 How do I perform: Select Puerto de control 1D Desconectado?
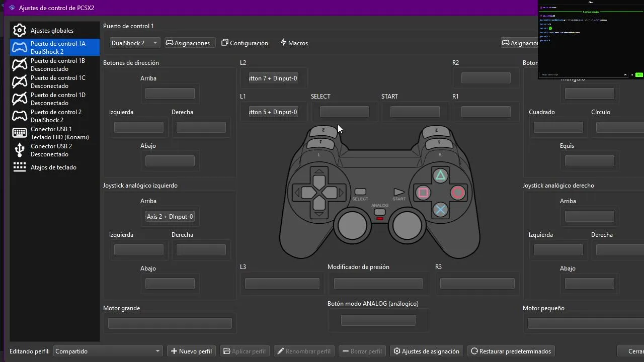(54, 99)
